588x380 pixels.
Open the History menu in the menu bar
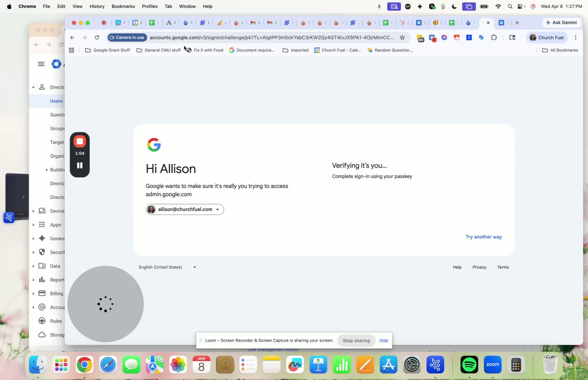97,6
